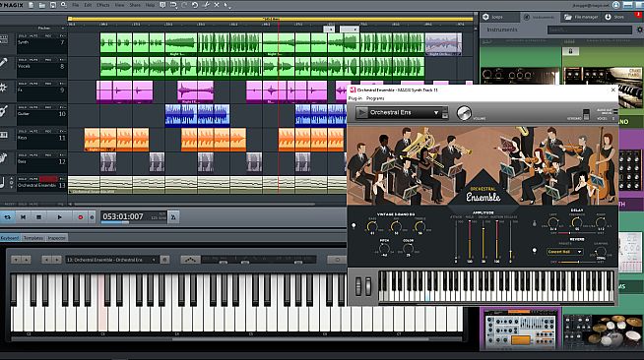Solo the Synth track

(23, 36)
